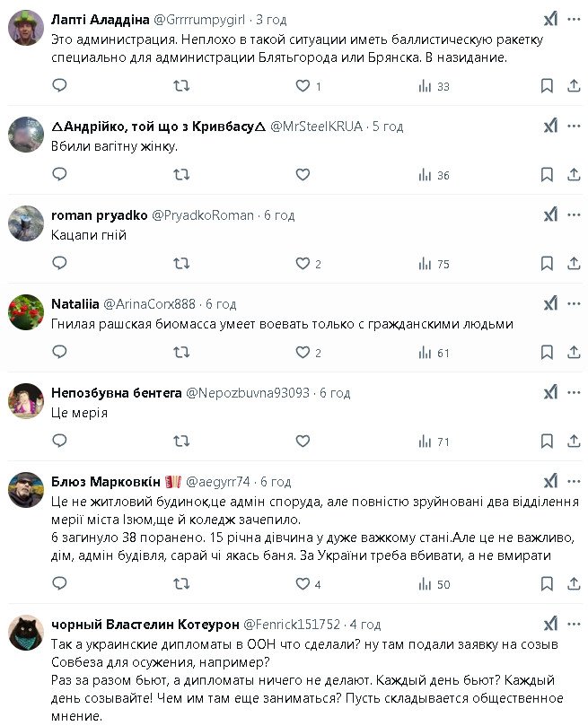
Task: Repost the 'Вбили вагітну жінку' tweet
Action: coord(180,175)
